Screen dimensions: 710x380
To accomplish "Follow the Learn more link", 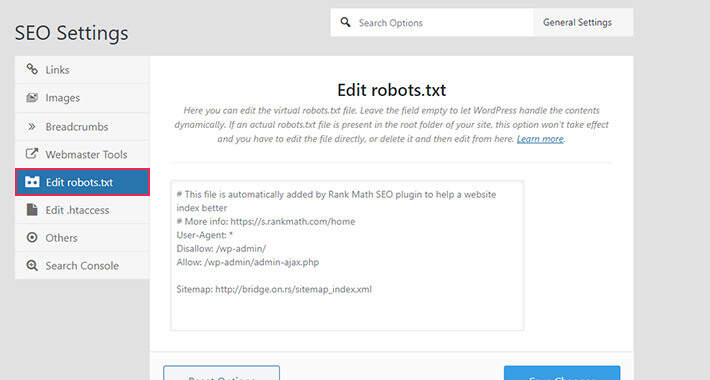I will pos(540,139).
